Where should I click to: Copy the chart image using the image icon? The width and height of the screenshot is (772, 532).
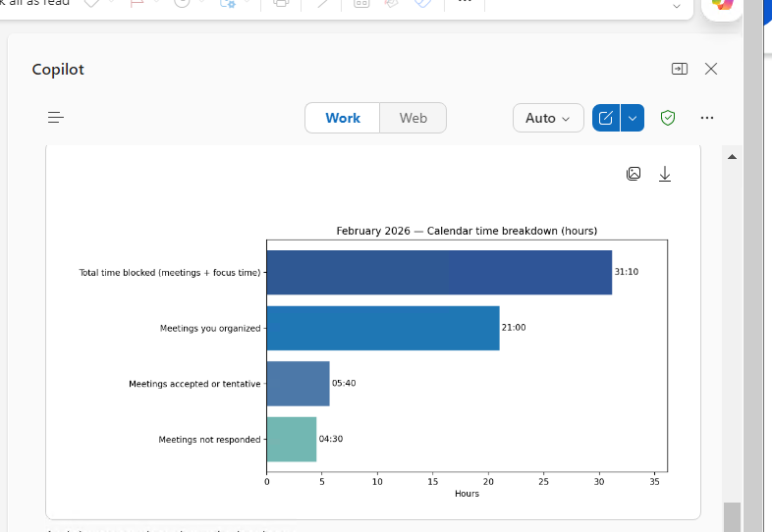pyautogui.click(x=634, y=174)
